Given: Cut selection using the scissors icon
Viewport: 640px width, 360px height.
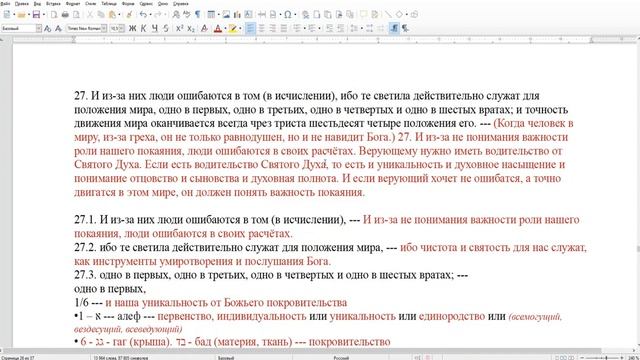Looking at the screenshot, I should point(90,15).
